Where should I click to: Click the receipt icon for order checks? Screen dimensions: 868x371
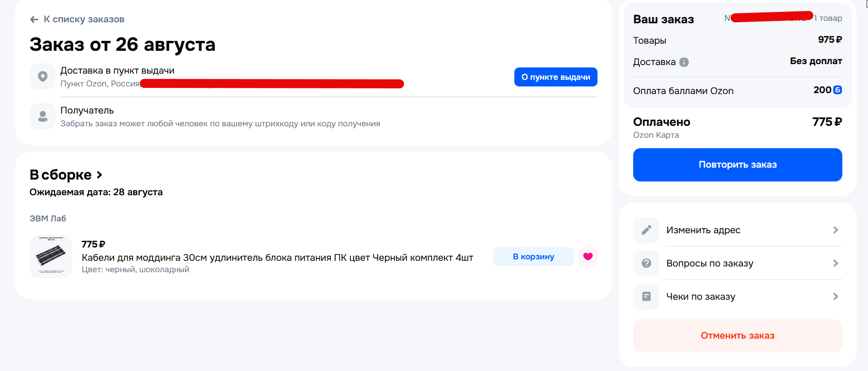[x=646, y=296]
